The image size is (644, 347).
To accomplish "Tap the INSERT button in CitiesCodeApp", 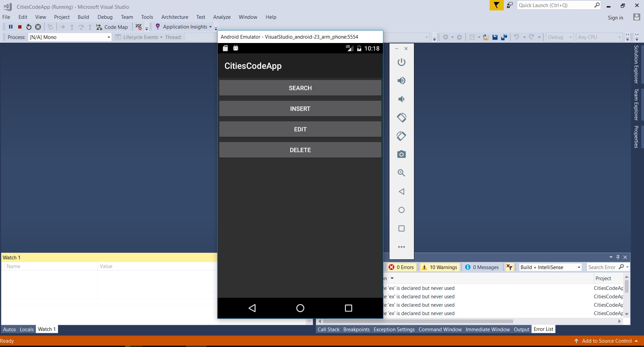I will pyautogui.click(x=300, y=109).
